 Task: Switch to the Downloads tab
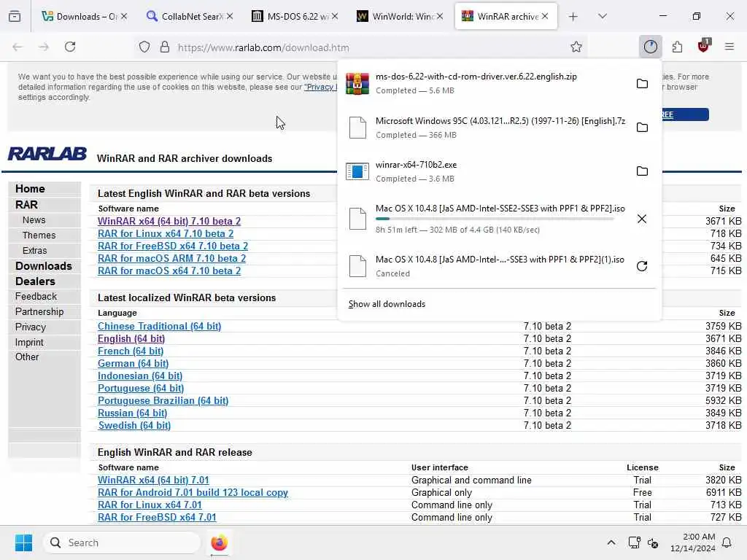click(84, 16)
